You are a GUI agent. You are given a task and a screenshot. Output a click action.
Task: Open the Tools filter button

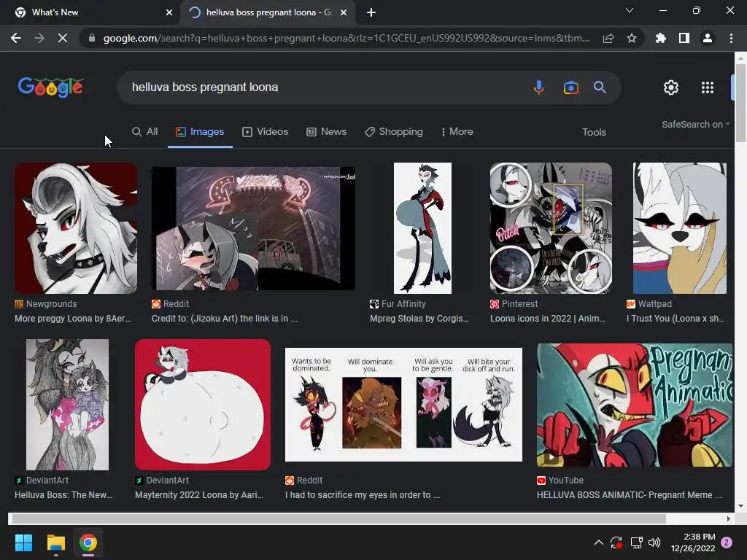[594, 133]
